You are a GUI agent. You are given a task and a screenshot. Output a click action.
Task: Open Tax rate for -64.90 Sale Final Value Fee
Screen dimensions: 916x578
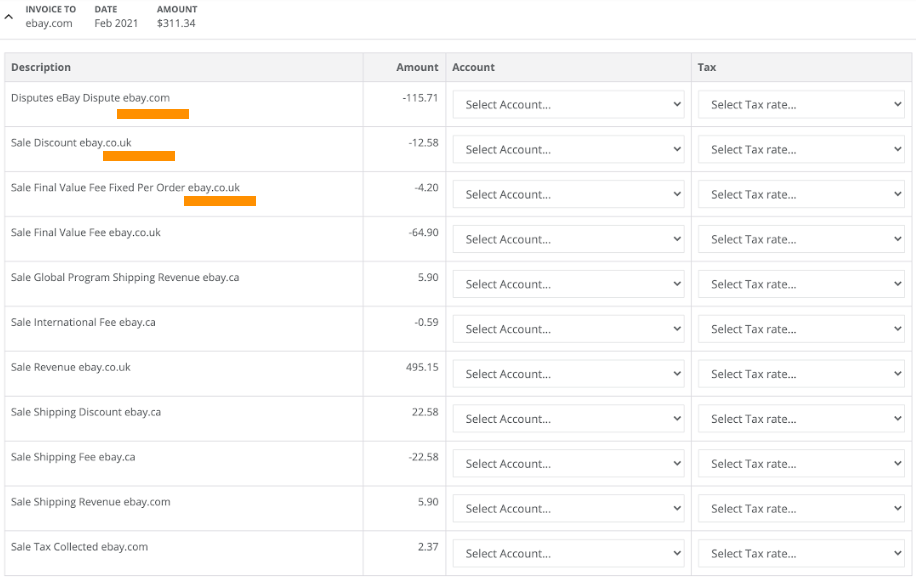click(x=801, y=239)
